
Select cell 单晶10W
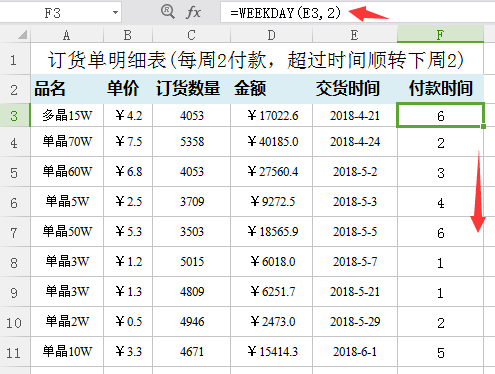(67, 351)
